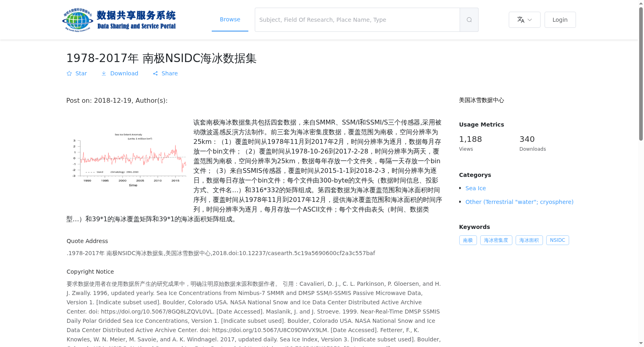Viewport: 644px width, 347px height.
Task: Star this dataset
Action: 69,73
